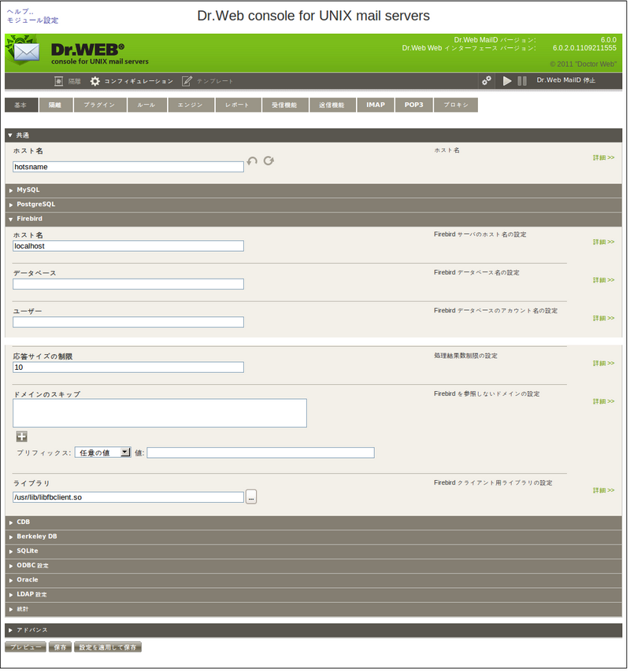The width and height of the screenshot is (630, 672).
Task: Select the 基本 tab
Action: (x=21, y=105)
